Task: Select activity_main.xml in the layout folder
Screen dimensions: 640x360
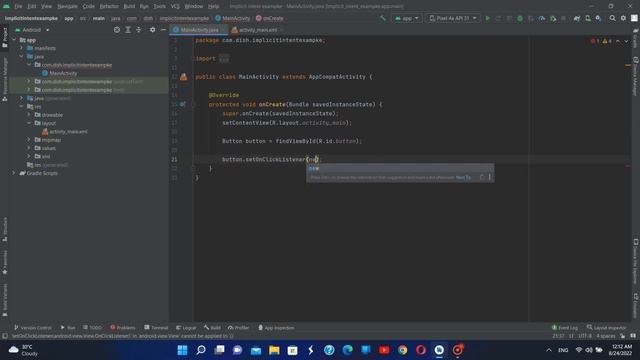Action: click(64, 131)
